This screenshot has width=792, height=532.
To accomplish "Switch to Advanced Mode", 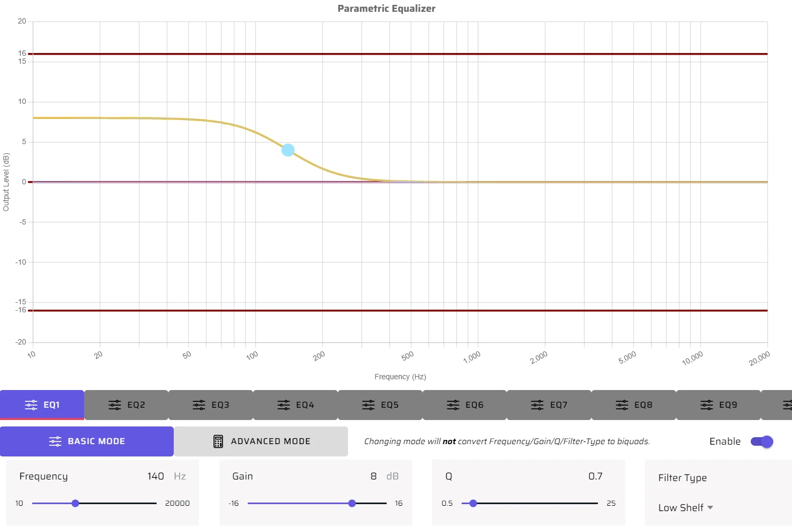I will [x=261, y=441].
